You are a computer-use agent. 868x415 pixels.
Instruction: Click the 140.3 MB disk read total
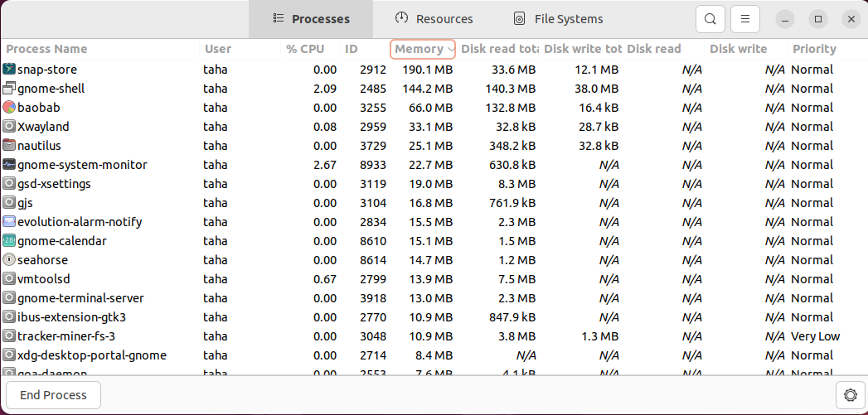510,89
